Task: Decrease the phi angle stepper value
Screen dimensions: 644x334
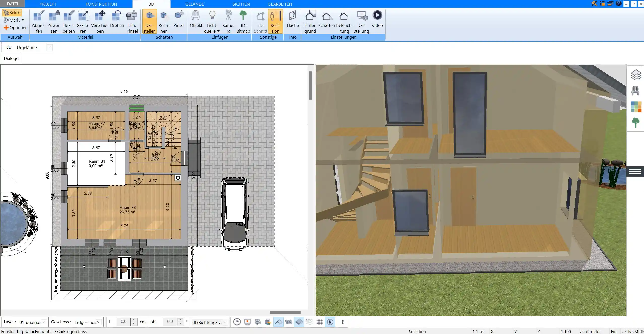Action: click(180, 324)
